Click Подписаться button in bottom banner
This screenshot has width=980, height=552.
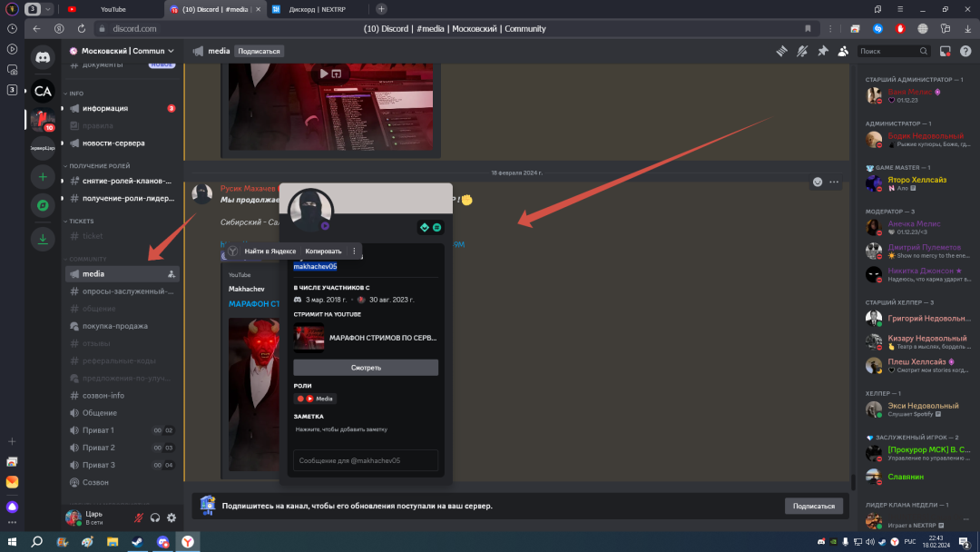click(x=814, y=506)
